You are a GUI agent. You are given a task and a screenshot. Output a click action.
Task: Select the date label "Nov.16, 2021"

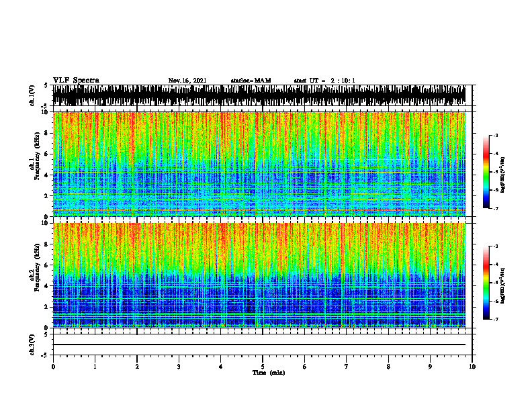click(187, 81)
